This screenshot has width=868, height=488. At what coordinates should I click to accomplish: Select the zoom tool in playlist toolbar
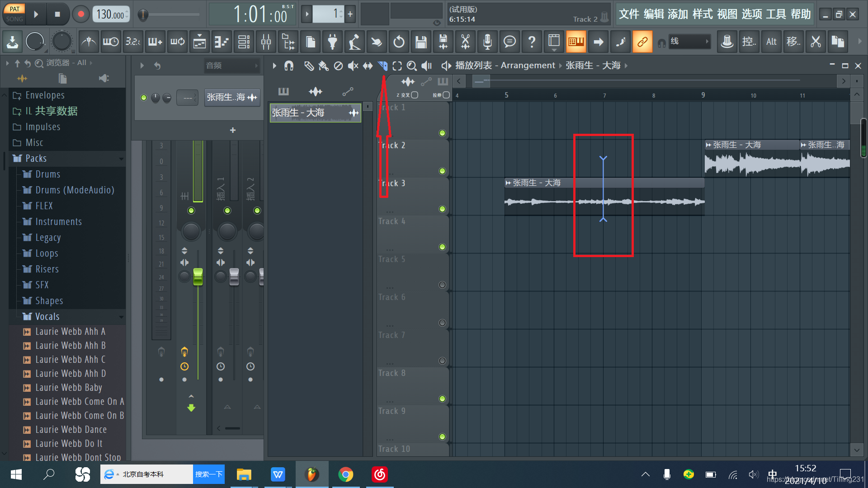click(x=411, y=66)
